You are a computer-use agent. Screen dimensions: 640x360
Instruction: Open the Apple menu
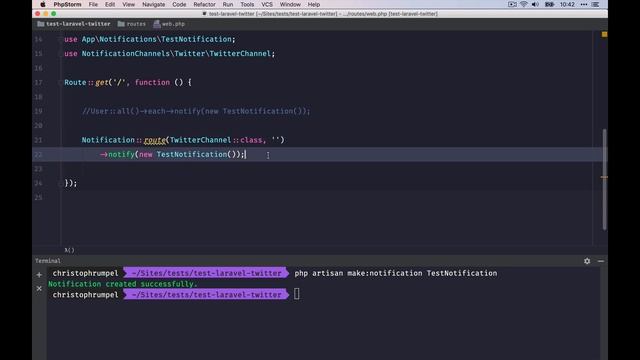tap(43, 4)
